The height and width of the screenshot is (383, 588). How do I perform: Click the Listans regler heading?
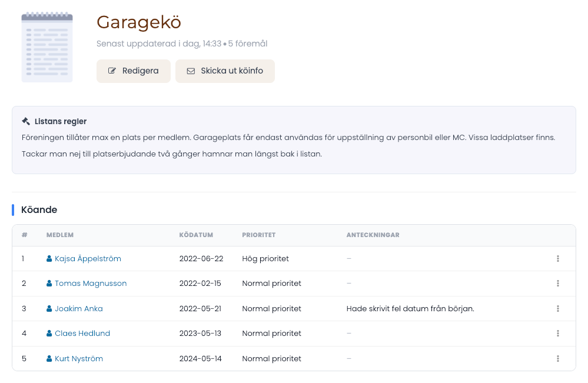pyautogui.click(x=61, y=121)
